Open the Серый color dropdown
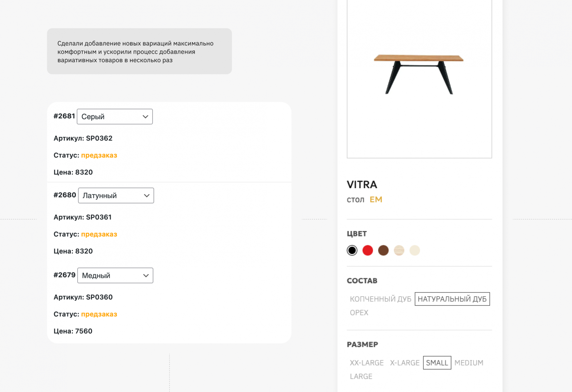The width and height of the screenshot is (572, 392). (x=115, y=117)
